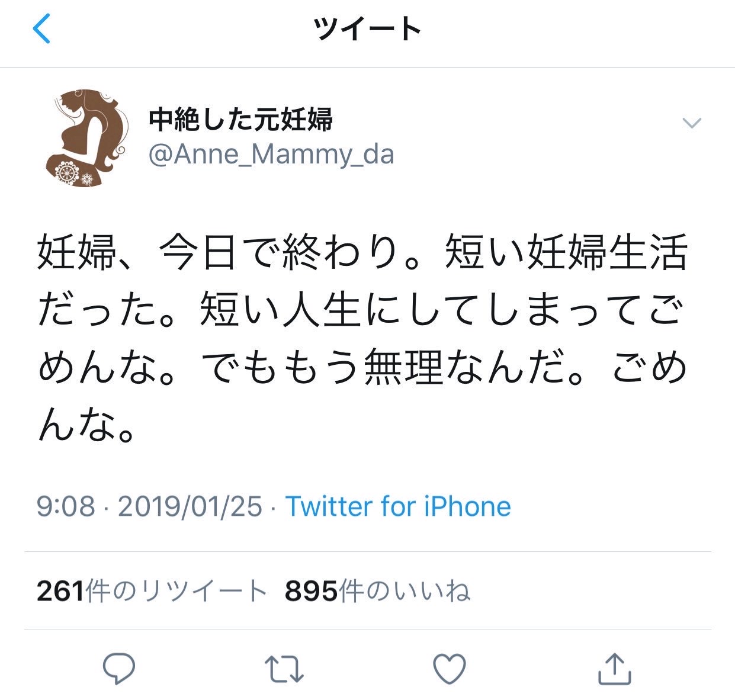Image resolution: width=735 pixels, height=700 pixels.
Task: Tap the @Anne_Mammy_da handle
Action: tap(271, 155)
